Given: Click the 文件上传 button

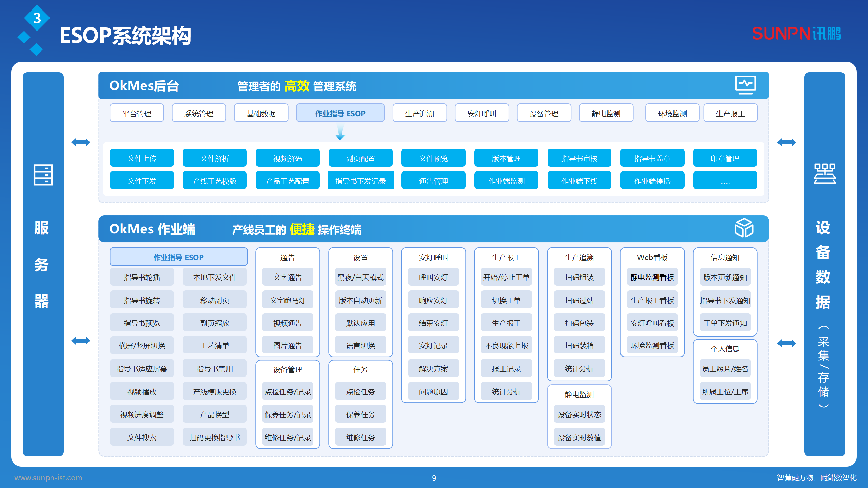Looking at the screenshot, I should [142, 158].
